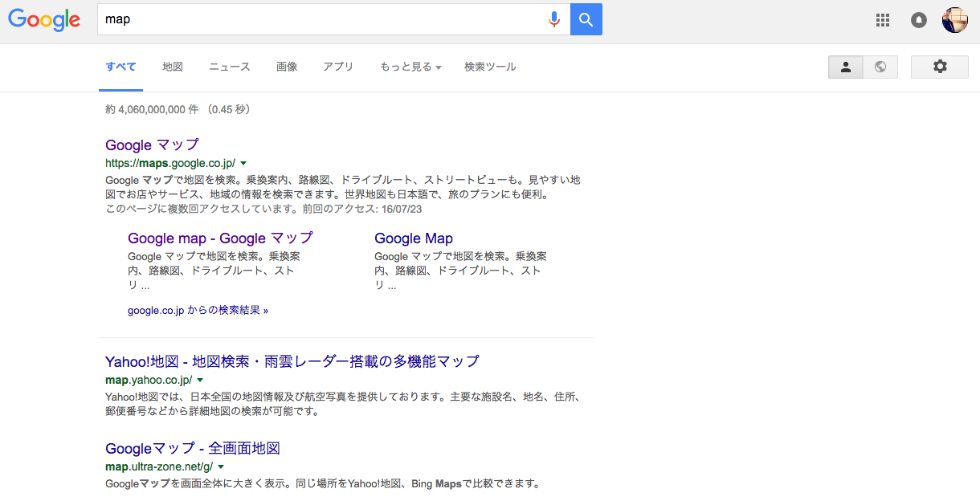Image resolution: width=980 pixels, height=501 pixels.
Task: Click the map.yahoo.co.jp/ URL text
Action: pos(149,380)
